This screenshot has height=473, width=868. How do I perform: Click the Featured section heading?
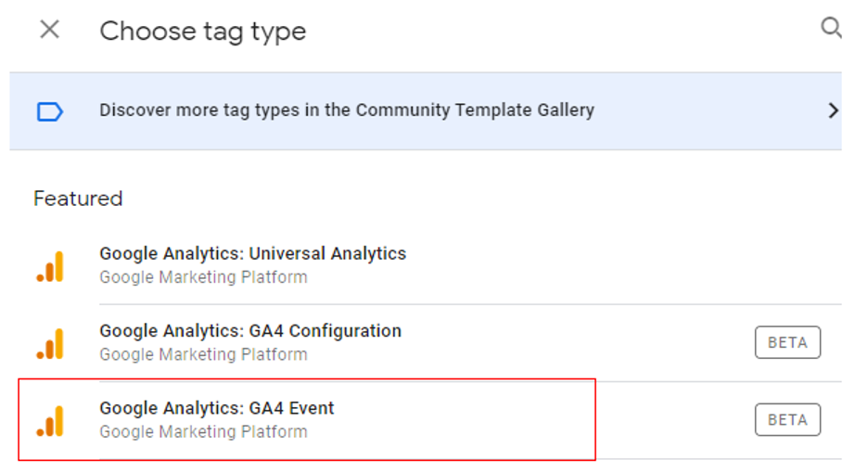point(78,198)
